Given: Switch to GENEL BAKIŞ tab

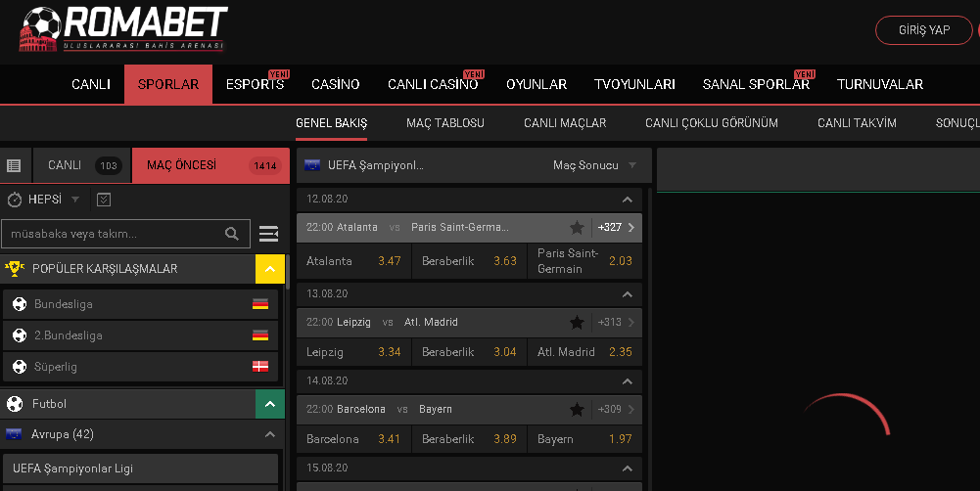Looking at the screenshot, I should pyautogui.click(x=331, y=123).
